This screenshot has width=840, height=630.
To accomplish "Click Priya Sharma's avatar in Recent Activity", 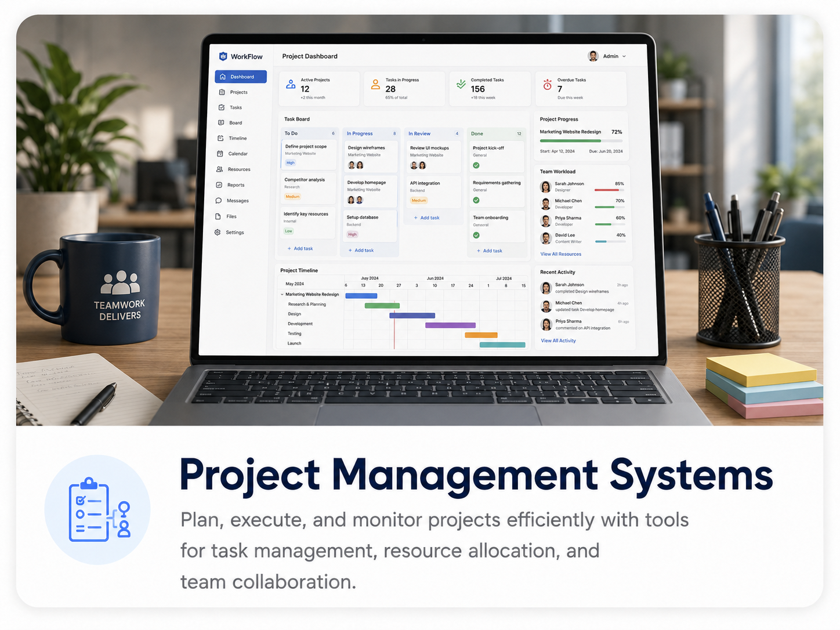I will [x=546, y=324].
